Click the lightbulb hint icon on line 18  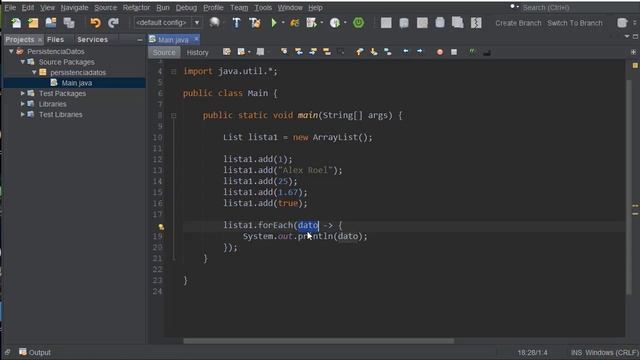pyautogui.click(x=161, y=227)
